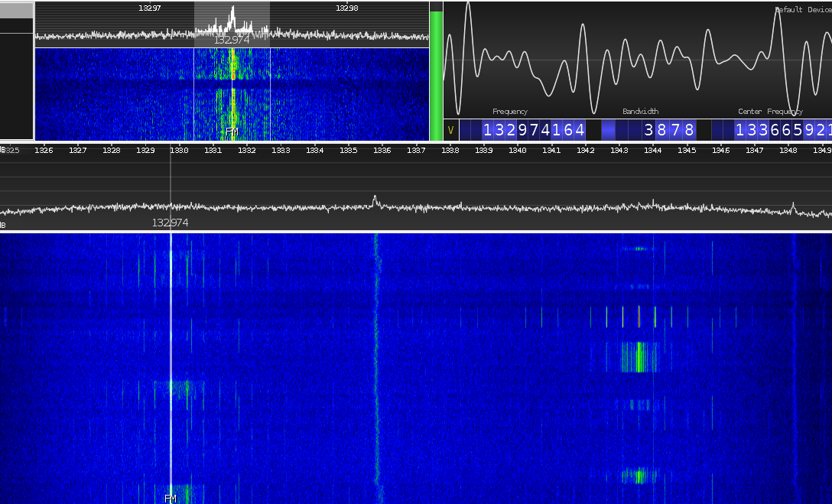Click the 134.0 mark on the frequency scale
The width and height of the screenshot is (832, 504).
(518, 150)
